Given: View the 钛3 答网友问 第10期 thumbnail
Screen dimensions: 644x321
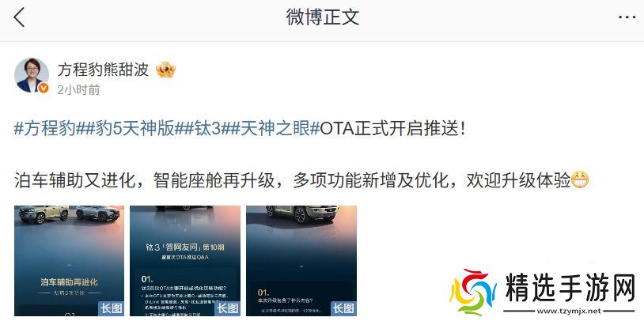Looking at the screenshot, I should (x=185, y=261).
